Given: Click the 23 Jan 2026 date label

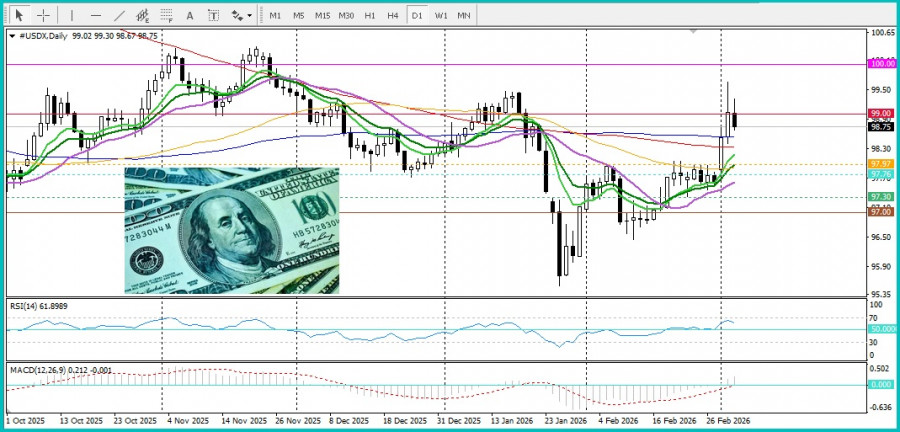Looking at the screenshot, I should point(566,421).
